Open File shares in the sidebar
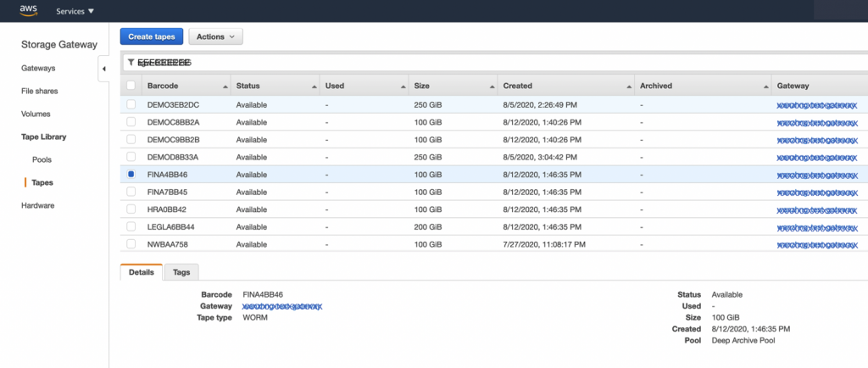 39,91
